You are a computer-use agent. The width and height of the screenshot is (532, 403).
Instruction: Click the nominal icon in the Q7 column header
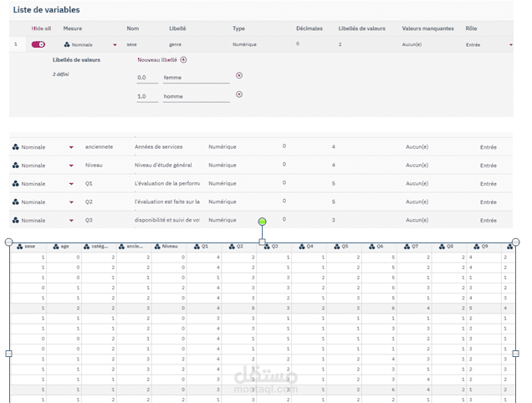[407, 247]
